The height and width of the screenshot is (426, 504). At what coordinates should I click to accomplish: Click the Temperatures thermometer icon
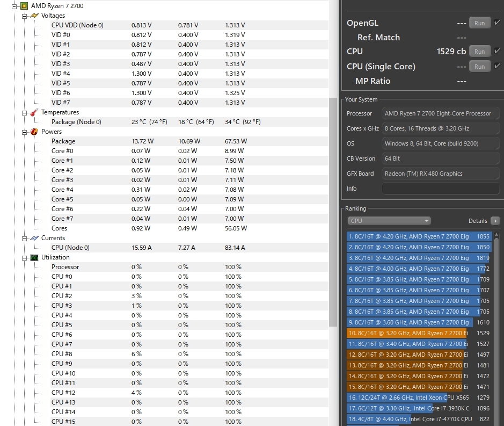point(34,112)
